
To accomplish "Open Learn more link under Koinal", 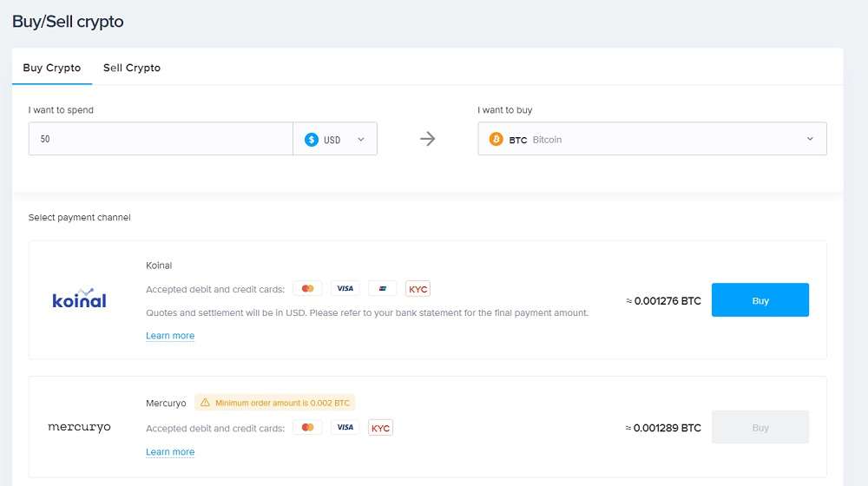I will 170,336.
